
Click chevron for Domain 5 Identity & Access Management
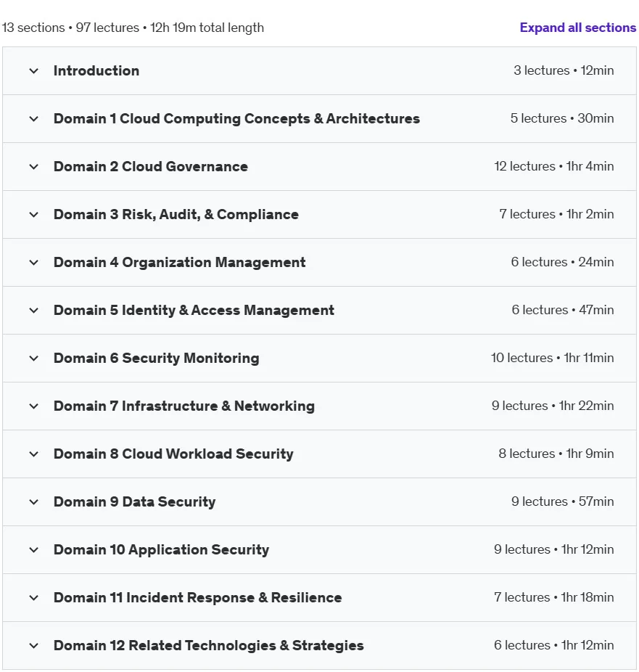(34, 311)
